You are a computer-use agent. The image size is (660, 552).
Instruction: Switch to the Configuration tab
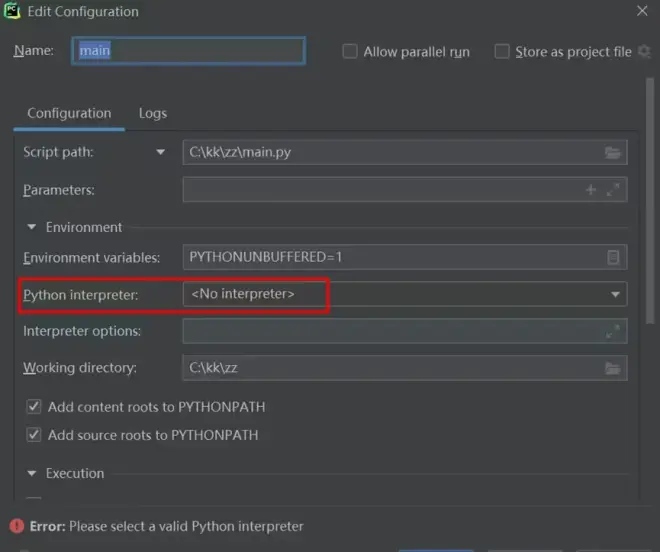point(69,113)
